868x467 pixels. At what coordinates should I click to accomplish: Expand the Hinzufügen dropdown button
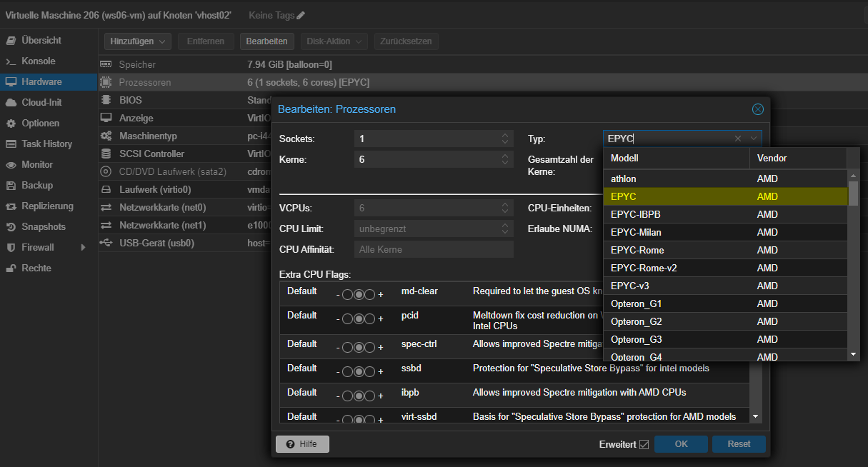tap(138, 41)
